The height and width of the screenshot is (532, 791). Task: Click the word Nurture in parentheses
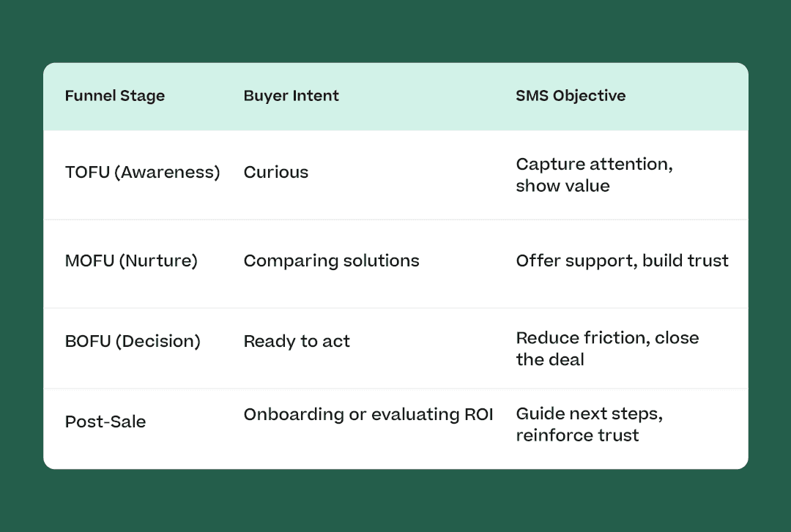pyautogui.click(x=158, y=261)
